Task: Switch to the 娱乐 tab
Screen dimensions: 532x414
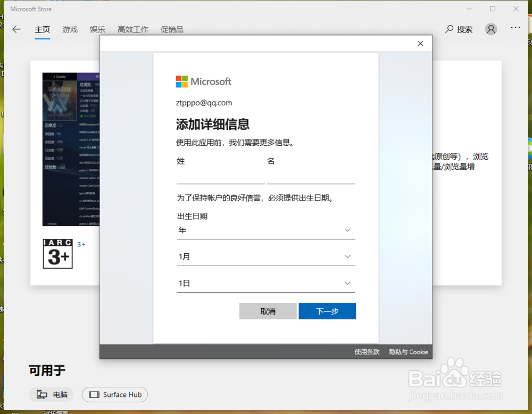Action: click(x=97, y=29)
